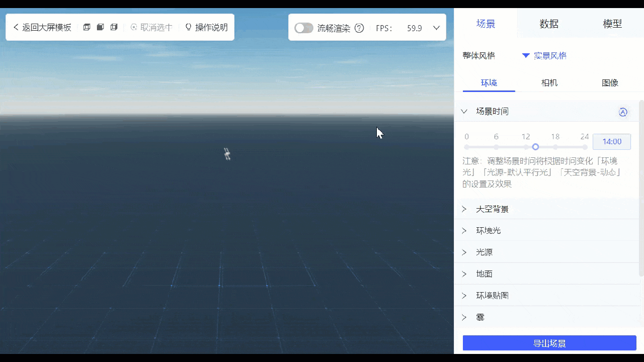
Task: Toggle the 流畅渲染 switch
Action: tap(304, 28)
